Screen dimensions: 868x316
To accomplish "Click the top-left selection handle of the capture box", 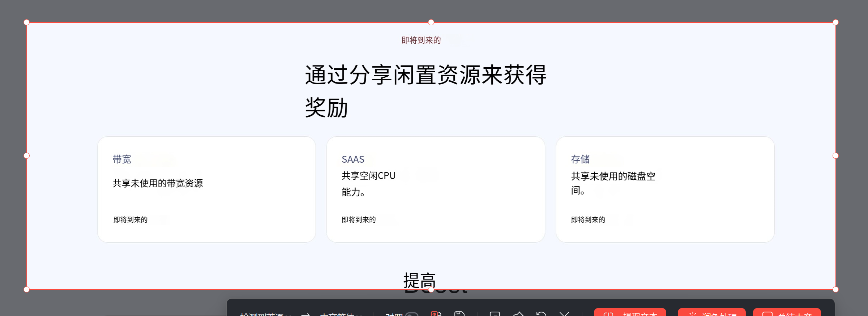I will (x=26, y=22).
